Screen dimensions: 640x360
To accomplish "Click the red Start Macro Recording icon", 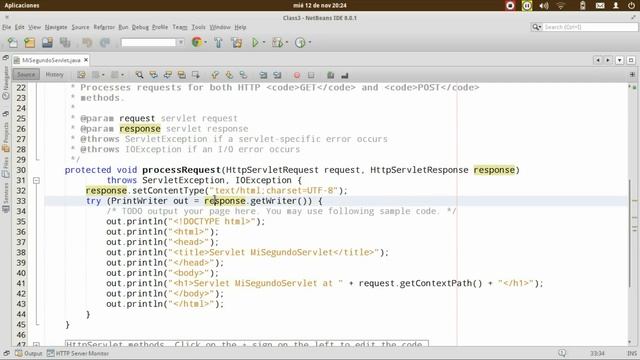I will (297, 75).
